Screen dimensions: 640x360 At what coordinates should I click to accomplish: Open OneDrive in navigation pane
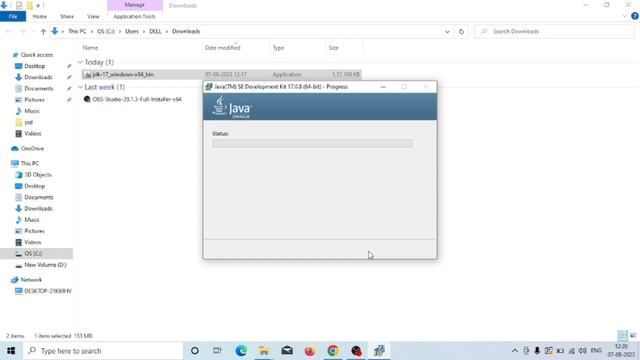coord(32,149)
